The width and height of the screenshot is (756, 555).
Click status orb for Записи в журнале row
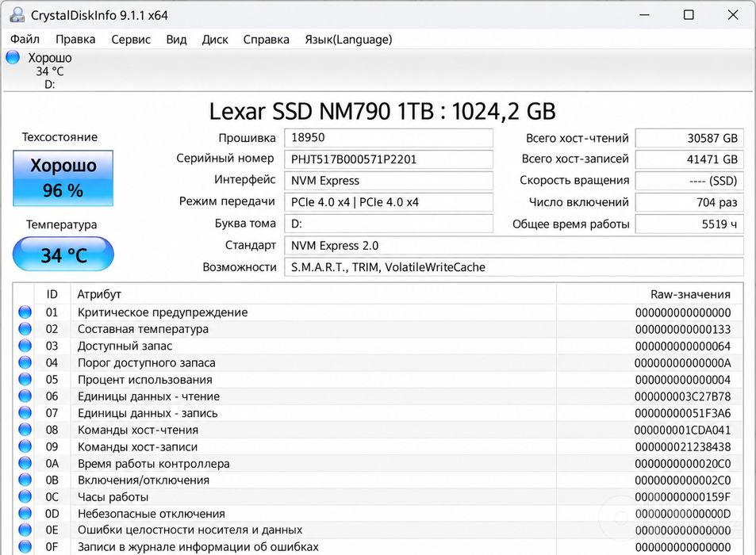[x=25, y=547]
